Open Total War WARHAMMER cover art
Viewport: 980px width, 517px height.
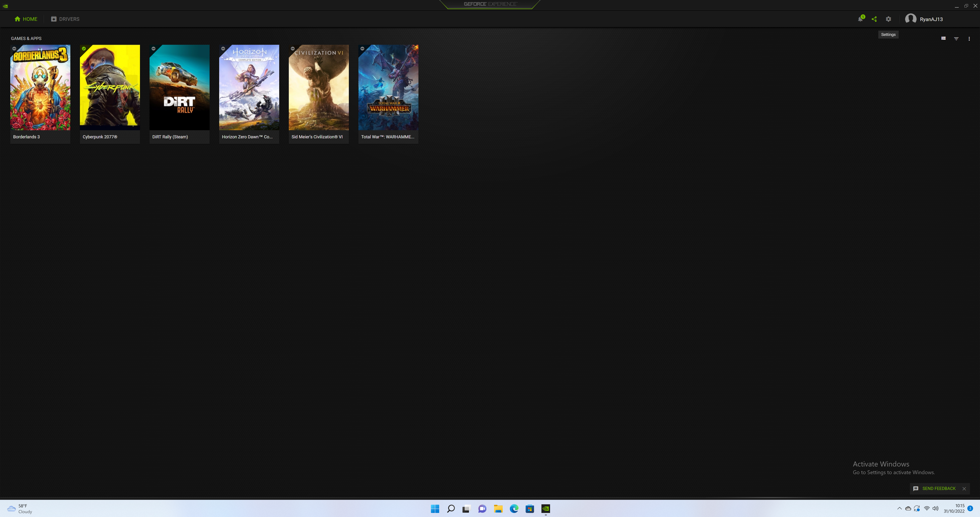pos(388,88)
